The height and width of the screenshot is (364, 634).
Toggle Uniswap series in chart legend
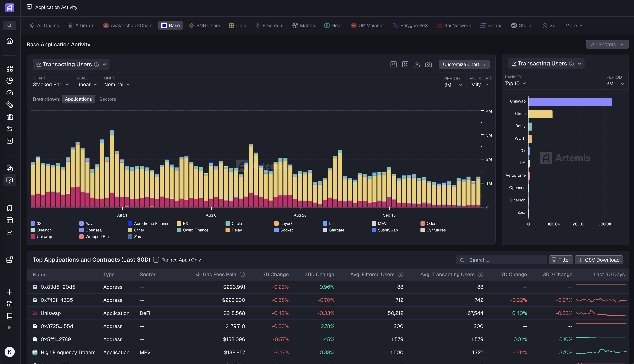(44, 237)
